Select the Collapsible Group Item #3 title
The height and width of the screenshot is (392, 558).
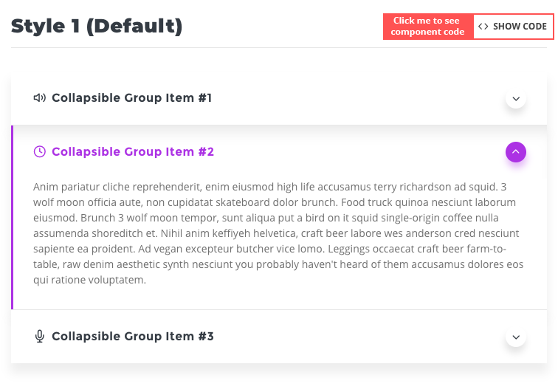pyautogui.click(x=133, y=337)
